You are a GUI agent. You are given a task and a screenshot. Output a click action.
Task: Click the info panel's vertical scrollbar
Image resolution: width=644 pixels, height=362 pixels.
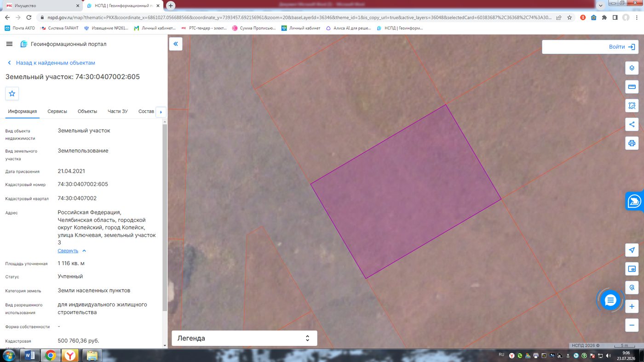[x=165, y=216]
